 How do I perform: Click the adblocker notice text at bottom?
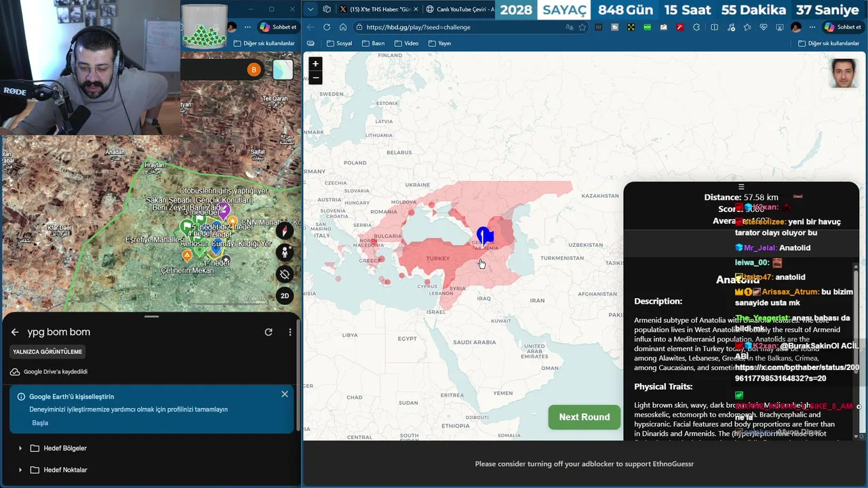[584, 464]
